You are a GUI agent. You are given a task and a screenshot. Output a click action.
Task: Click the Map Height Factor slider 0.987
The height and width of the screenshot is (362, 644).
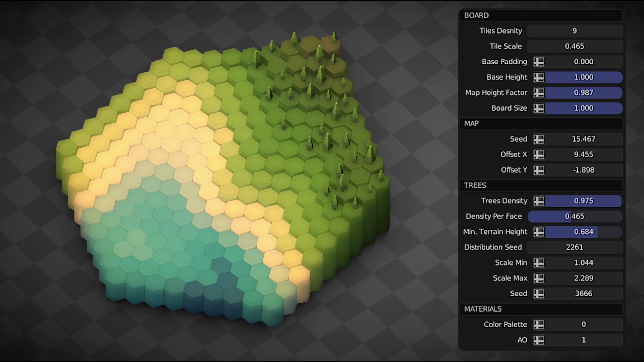pos(584,93)
